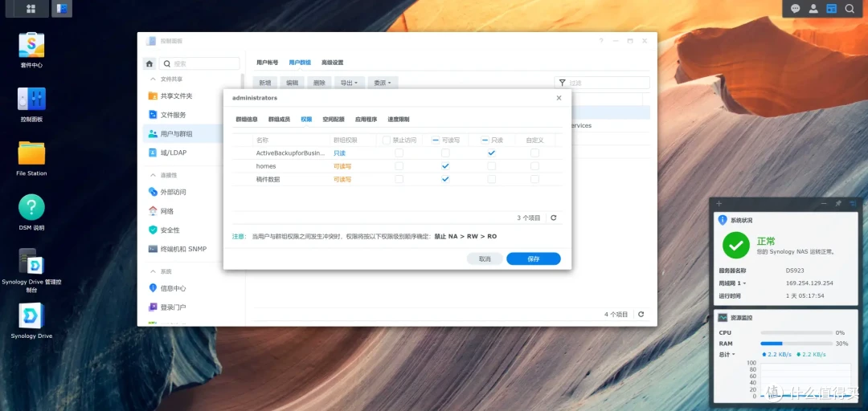This screenshot has width=868, height=411.
Task: Switch to the 群组成员 tab
Action: click(x=279, y=120)
